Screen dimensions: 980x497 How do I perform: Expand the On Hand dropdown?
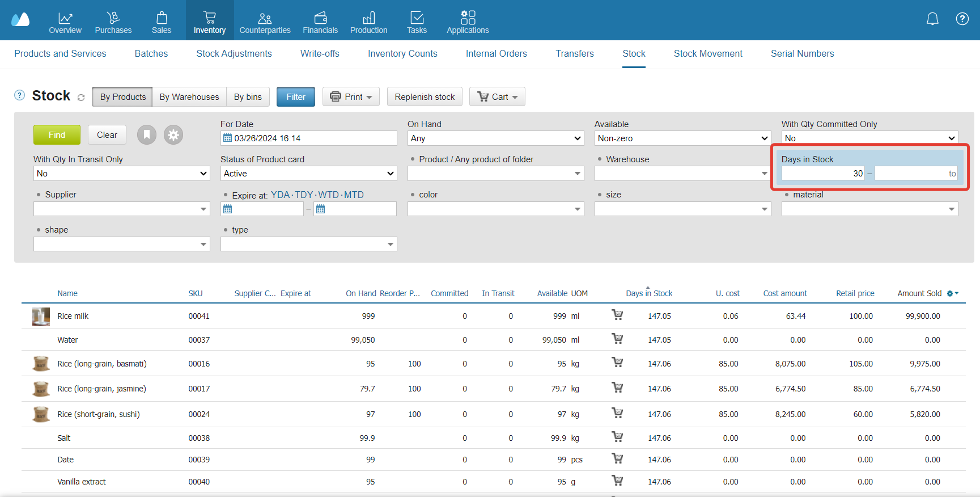point(495,138)
